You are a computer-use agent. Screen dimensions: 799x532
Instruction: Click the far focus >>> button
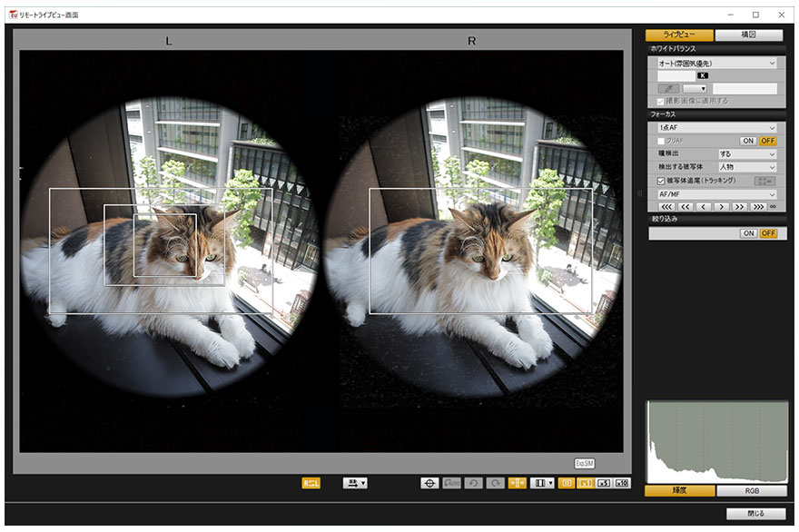point(758,207)
